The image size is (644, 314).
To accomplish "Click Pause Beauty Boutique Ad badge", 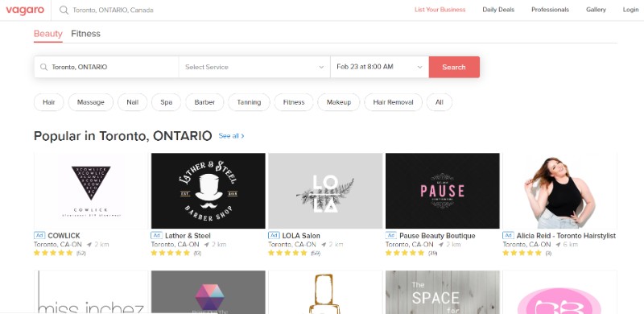I will click(x=391, y=235).
